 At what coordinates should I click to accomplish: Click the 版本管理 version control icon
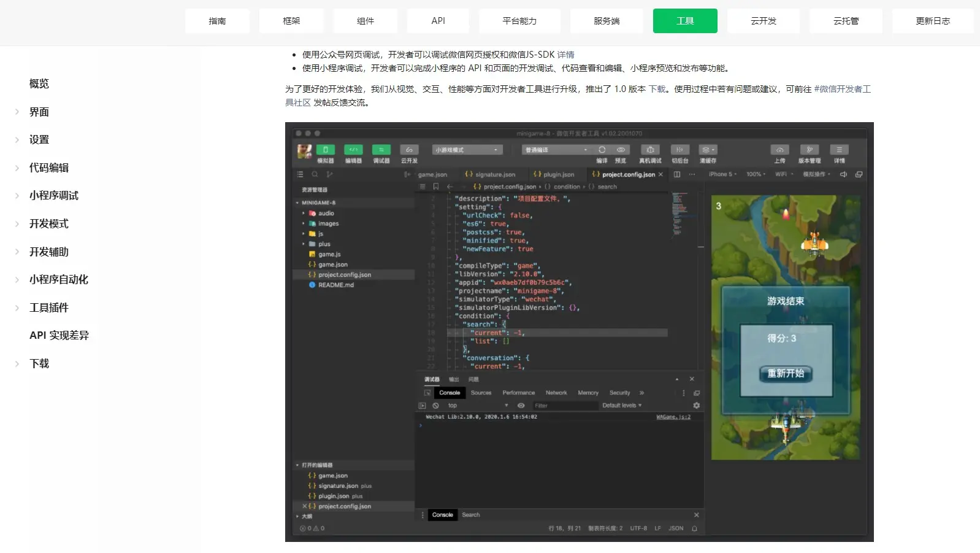click(810, 150)
